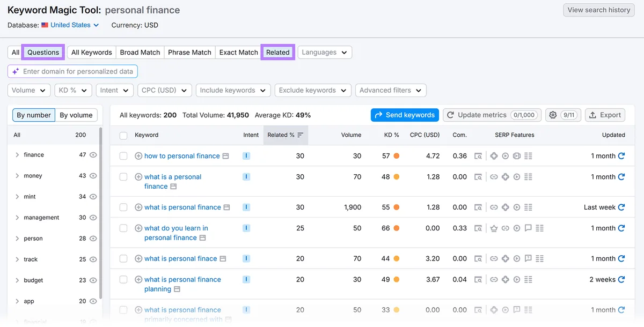Click Intent badge 'I' for 'what is personal finance planning'
This screenshot has width=644, height=327.
coord(246,279)
